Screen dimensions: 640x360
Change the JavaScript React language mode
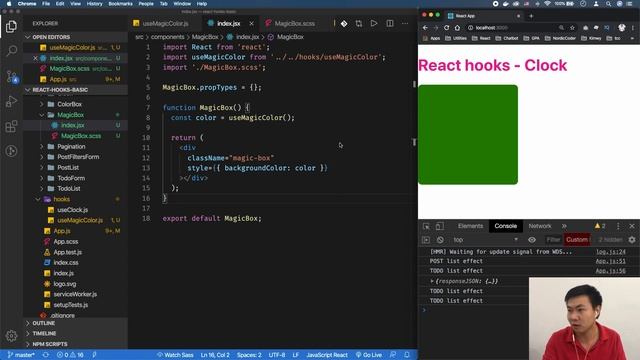tap(327, 355)
